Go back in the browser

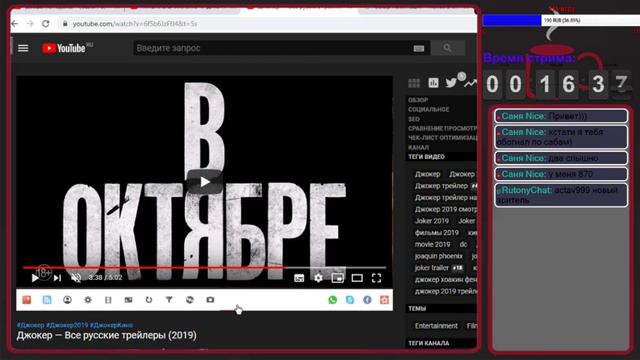coord(15,24)
